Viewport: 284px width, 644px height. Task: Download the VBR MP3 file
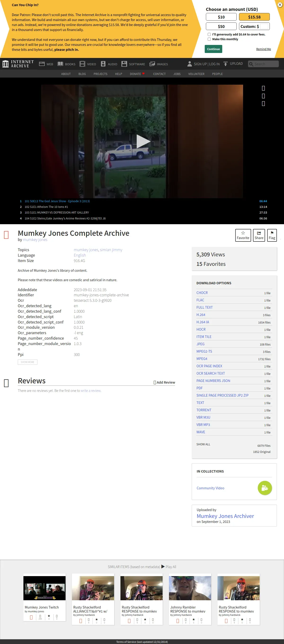pos(203,425)
